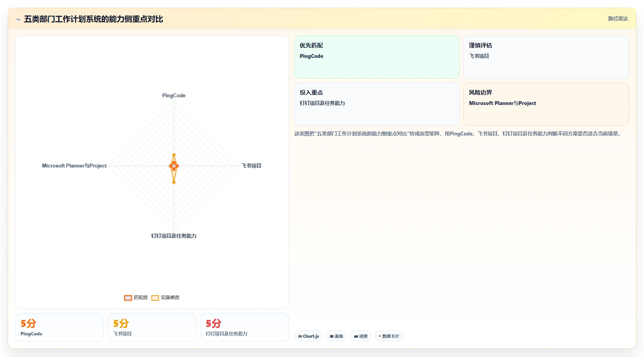Click the orange 匹配度 legend color box
The width and height of the screenshot is (644, 357).
pyautogui.click(x=128, y=298)
